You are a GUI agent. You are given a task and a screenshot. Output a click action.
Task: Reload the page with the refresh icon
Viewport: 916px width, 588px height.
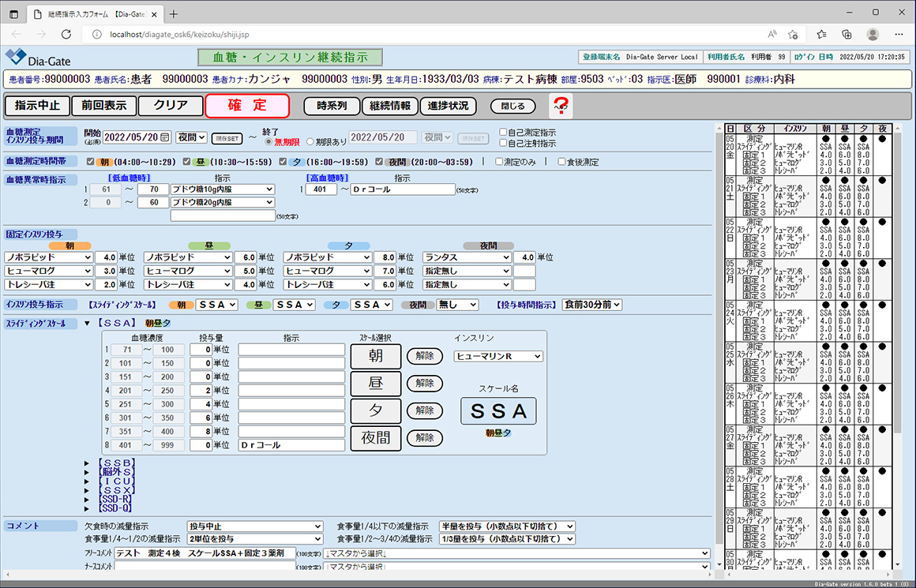click(x=66, y=35)
